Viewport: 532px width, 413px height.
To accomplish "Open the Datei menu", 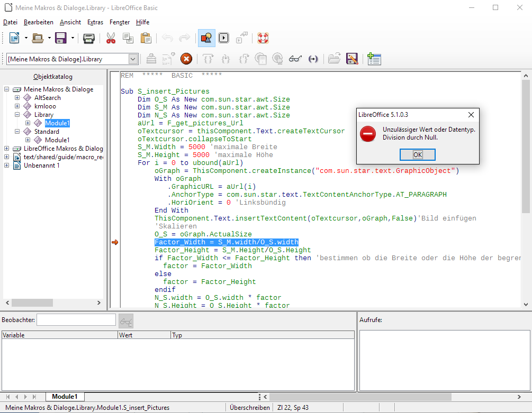I will point(10,22).
